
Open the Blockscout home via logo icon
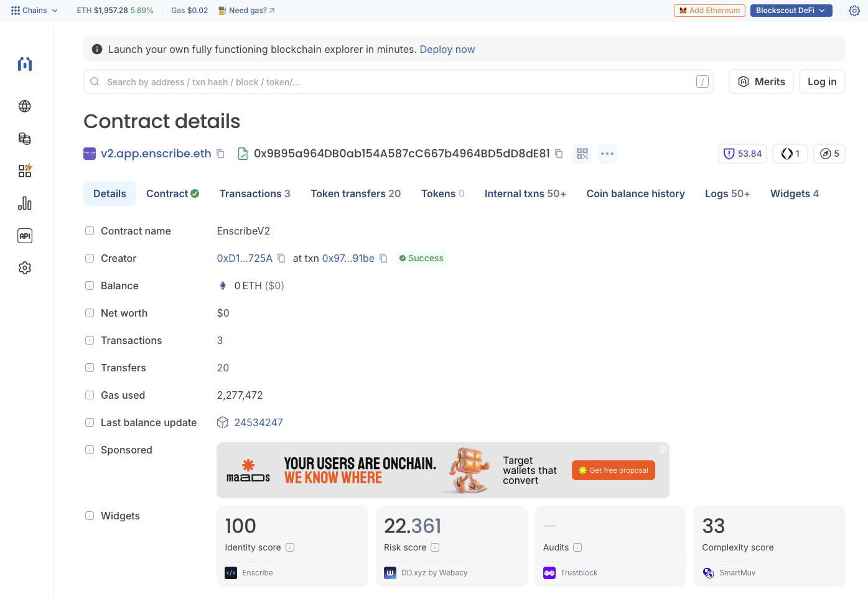(24, 63)
